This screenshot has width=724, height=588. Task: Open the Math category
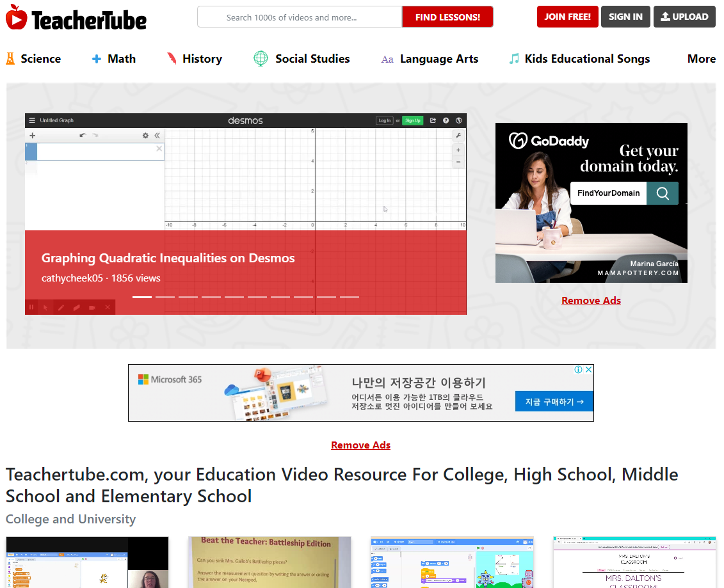[x=122, y=59]
